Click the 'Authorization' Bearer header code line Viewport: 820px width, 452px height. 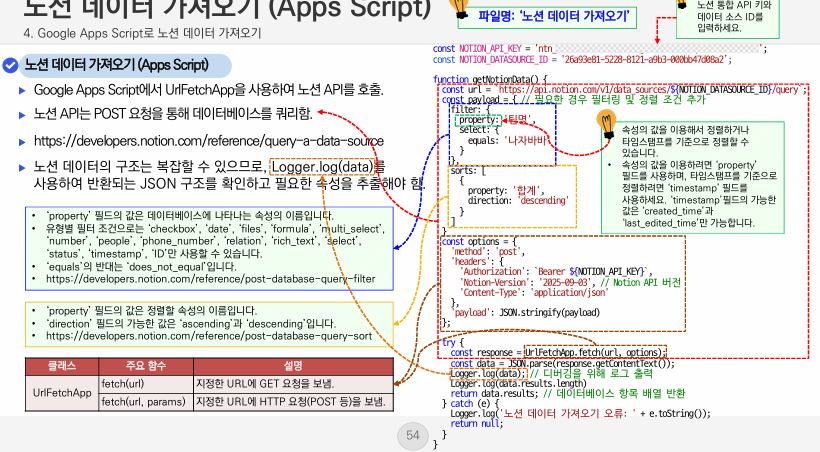coord(556,272)
